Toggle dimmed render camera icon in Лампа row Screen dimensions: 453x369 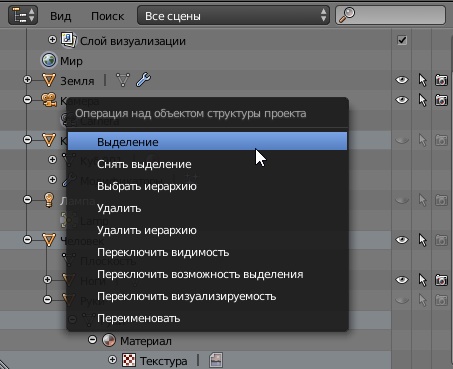tap(441, 200)
